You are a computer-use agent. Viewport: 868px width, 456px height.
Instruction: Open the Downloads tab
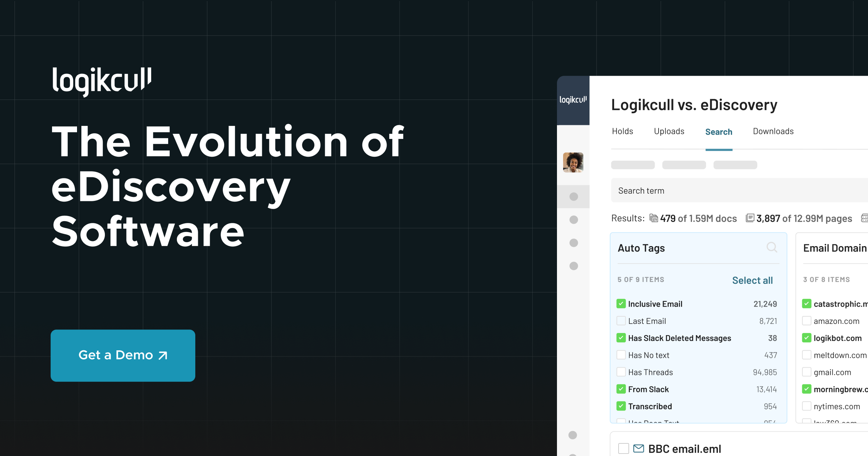[x=773, y=131]
